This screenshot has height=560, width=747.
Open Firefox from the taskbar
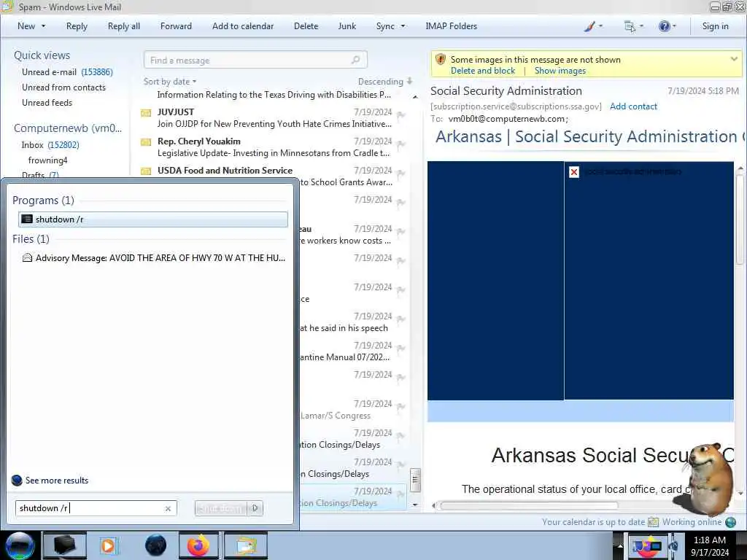(x=198, y=545)
